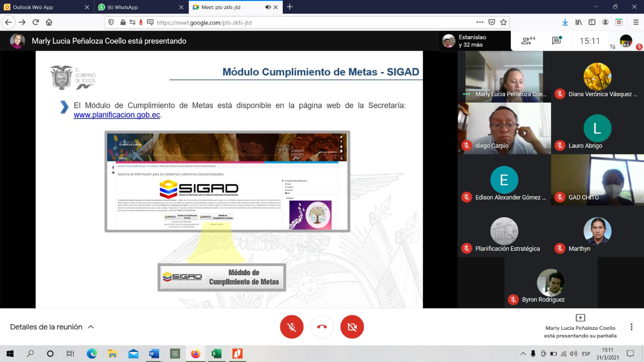Viewport: 644px width, 362px height.
Task: Reload the Google Meet page
Action: pyautogui.click(x=36, y=22)
